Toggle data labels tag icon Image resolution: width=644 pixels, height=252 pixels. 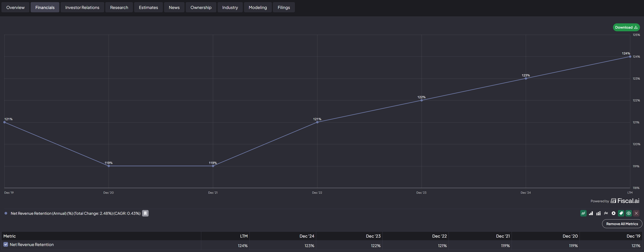point(621,213)
